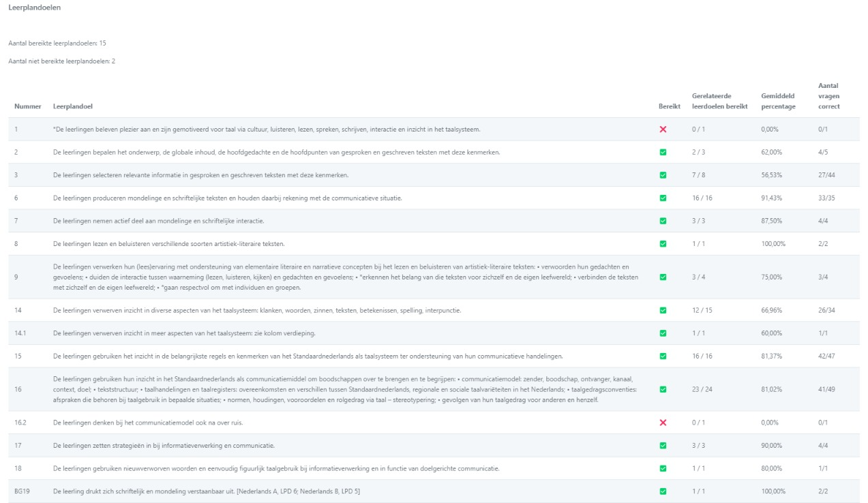Select the green check mark for row 9

663,277
